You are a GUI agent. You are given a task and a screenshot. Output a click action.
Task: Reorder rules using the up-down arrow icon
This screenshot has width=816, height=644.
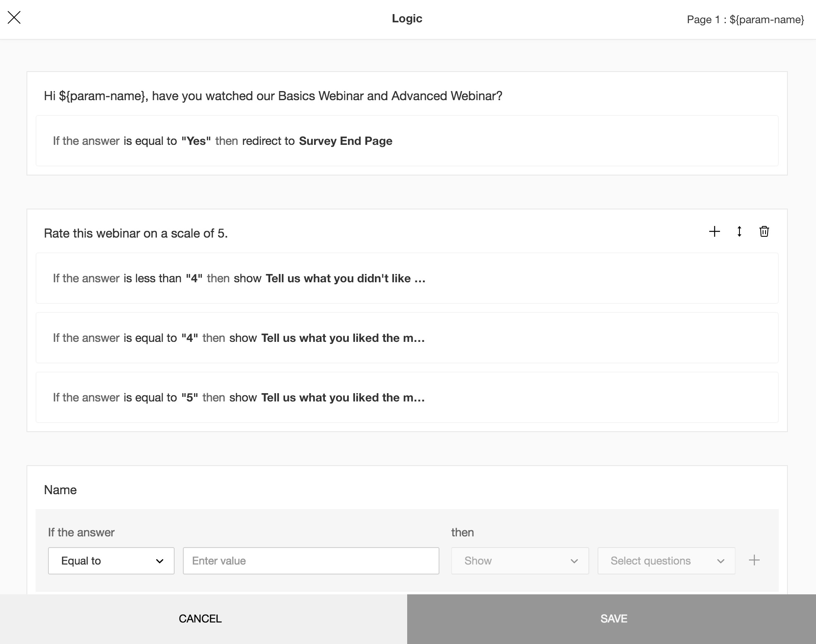[739, 231]
